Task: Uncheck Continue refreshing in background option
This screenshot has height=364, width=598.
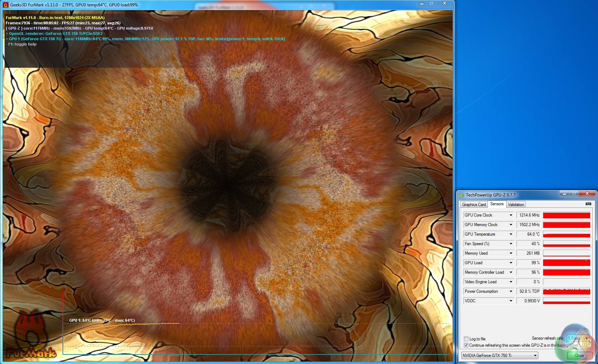Action: click(x=466, y=345)
